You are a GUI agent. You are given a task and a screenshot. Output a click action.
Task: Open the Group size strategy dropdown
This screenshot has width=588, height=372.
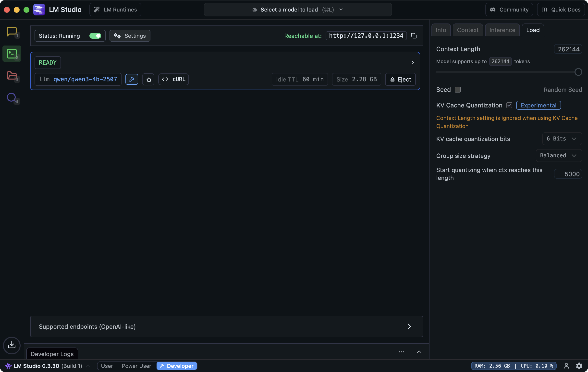coord(559,155)
